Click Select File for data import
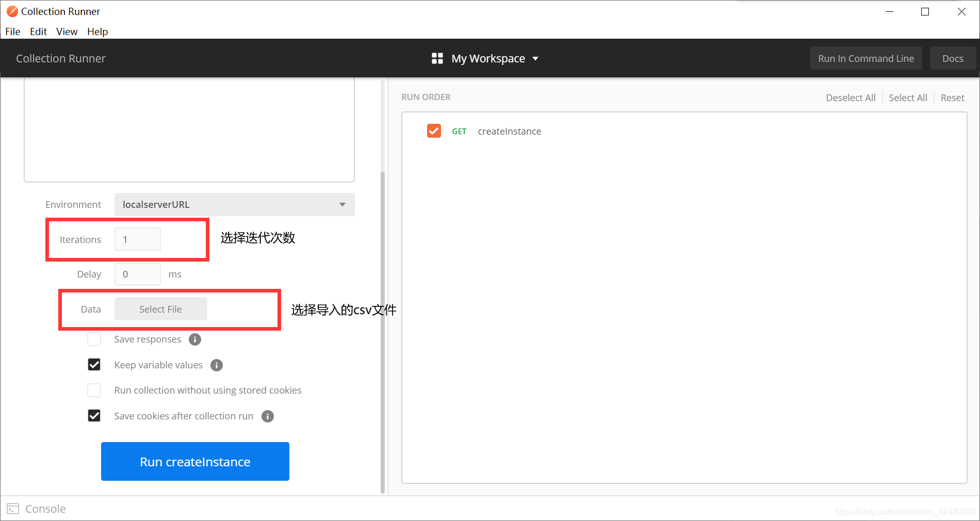Image resolution: width=980 pixels, height=521 pixels. pos(160,309)
